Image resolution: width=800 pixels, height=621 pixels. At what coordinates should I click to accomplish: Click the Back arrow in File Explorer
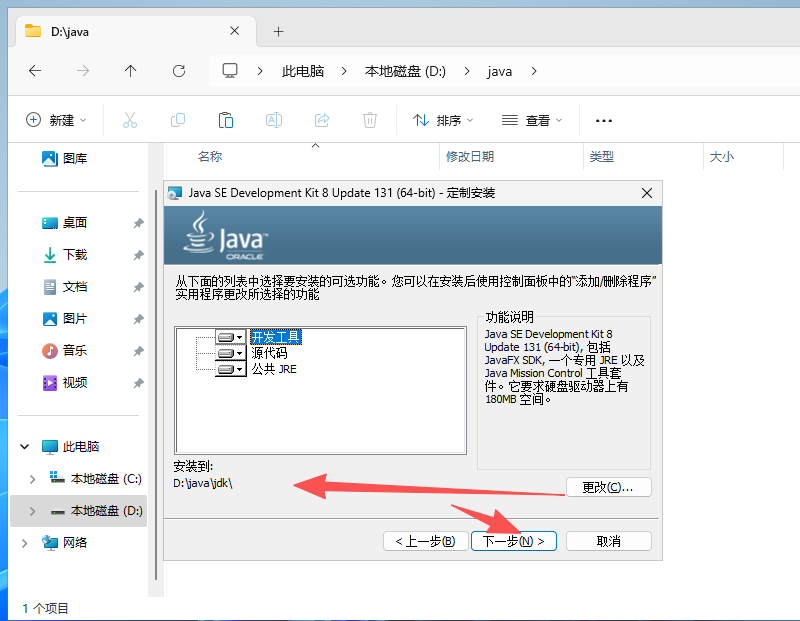tap(35, 70)
